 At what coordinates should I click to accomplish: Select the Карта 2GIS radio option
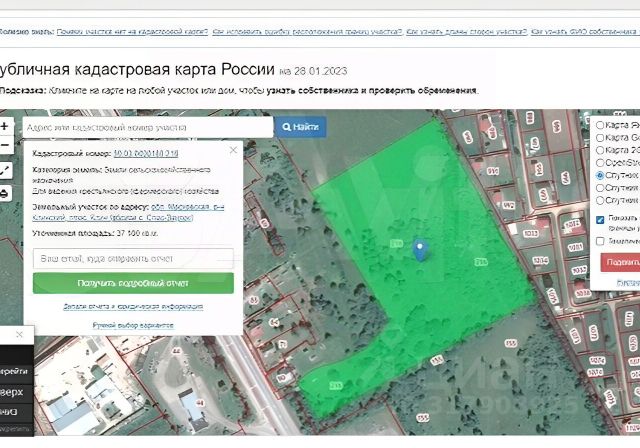(600, 150)
